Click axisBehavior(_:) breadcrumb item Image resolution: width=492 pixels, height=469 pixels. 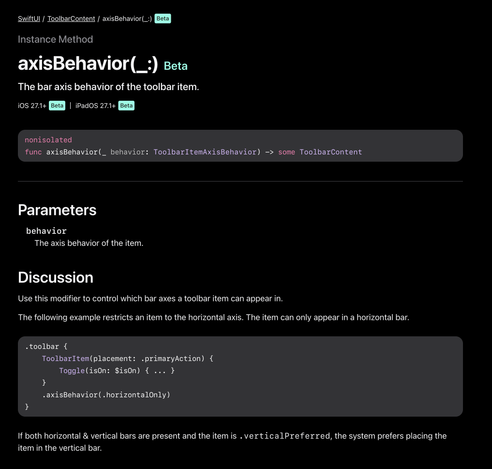(x=127, y=19)
